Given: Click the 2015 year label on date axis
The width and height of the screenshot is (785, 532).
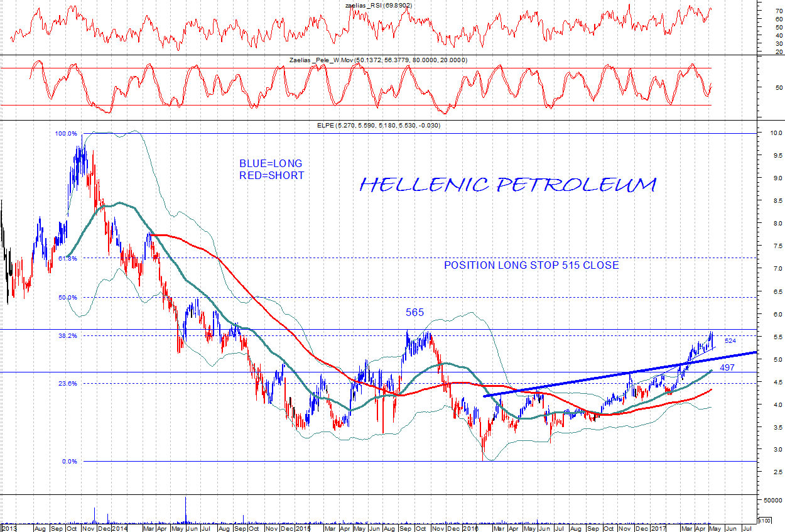Looking at the screenshot, I should tap(303, 529).
